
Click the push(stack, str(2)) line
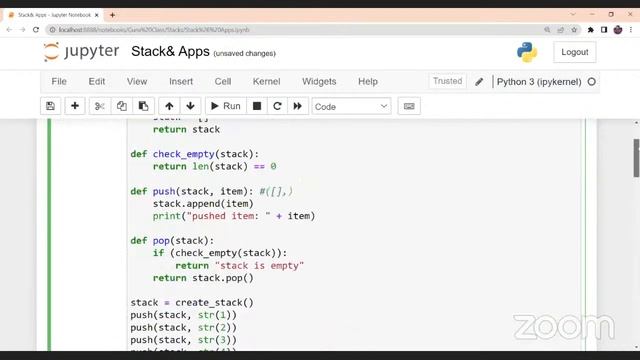point(183,328)
